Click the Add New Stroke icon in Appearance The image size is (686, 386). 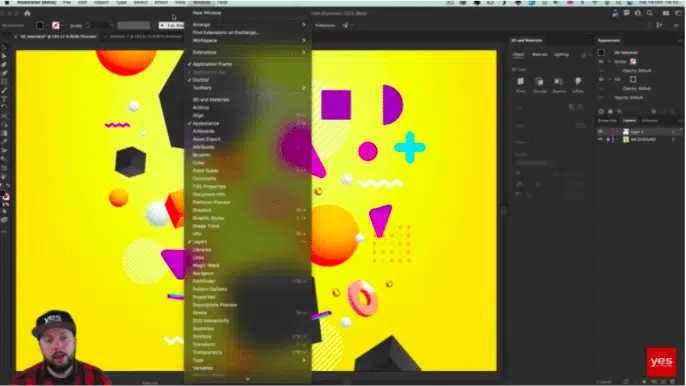[601, 111]
